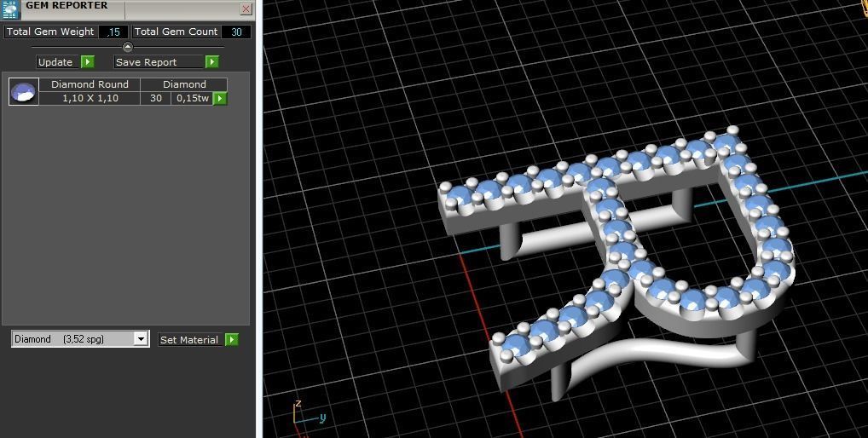Click the Diamond material header cell

184,84
